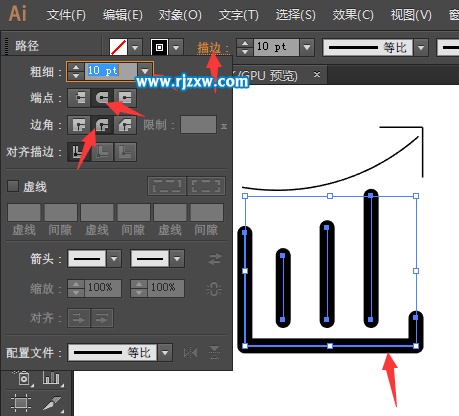This screenshot has height=416, width=459.
Task: Close the GPU 预览 document tab
Action: tap(317, 74)
